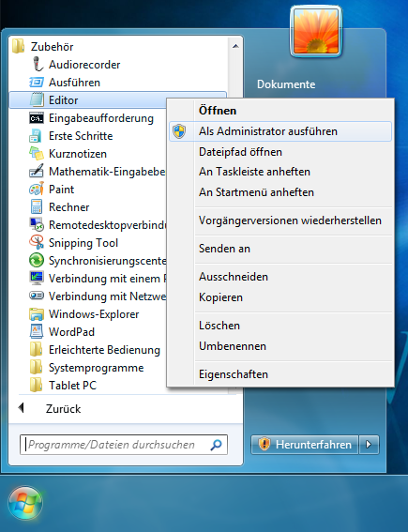Open the Paint entry label
Screen dimensions: 408x532
(x=61, y=190)
